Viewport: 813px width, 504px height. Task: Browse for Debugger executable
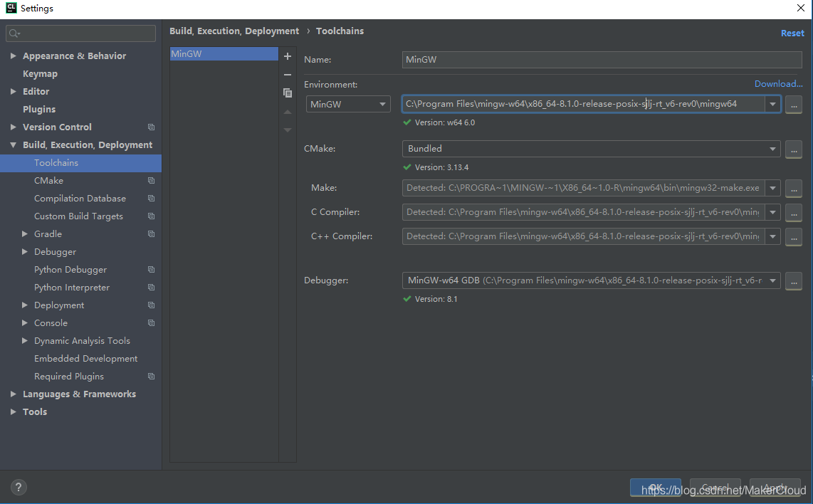click(x=793, y=280)
